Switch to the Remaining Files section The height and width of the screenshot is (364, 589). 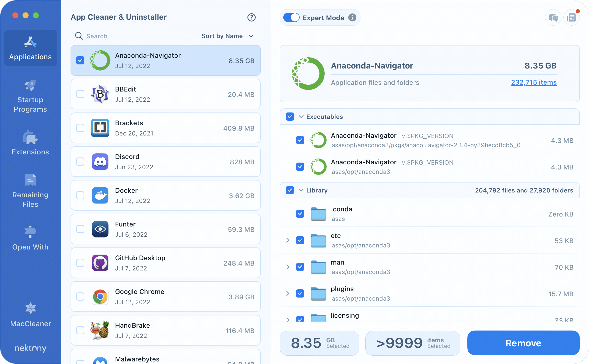coord(30,191)
